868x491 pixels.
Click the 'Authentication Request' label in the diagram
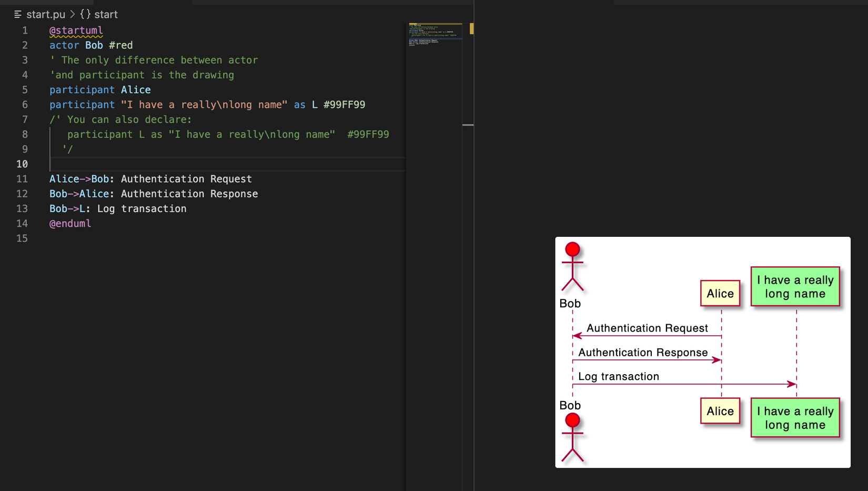[x=647, y=328]
